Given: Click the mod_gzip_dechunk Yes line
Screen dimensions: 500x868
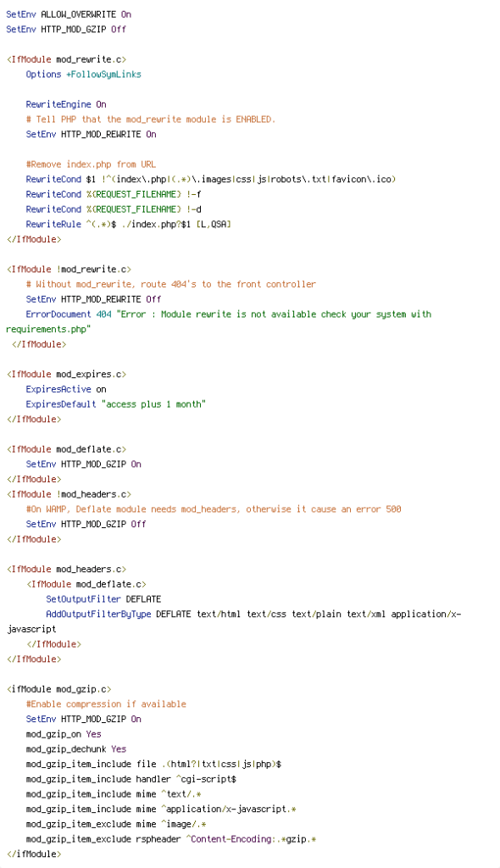Looking at the screenshot, I should [76, 749].
